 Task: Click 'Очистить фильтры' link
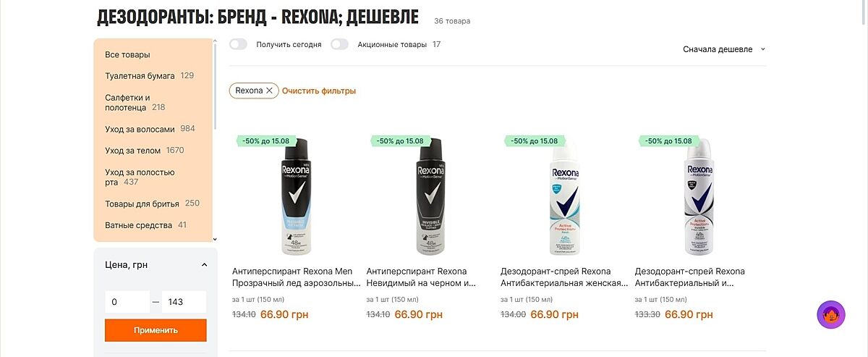tap(319, 91)
